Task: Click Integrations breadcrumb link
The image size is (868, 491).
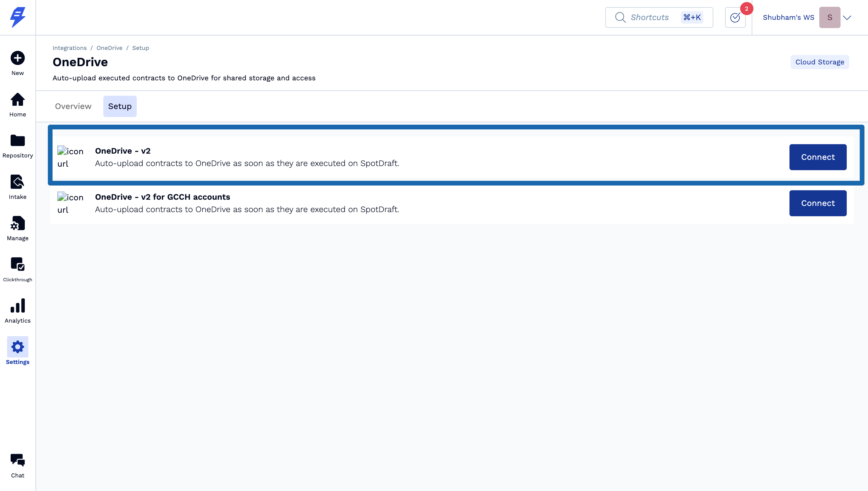Action: [x=69, y=48]
